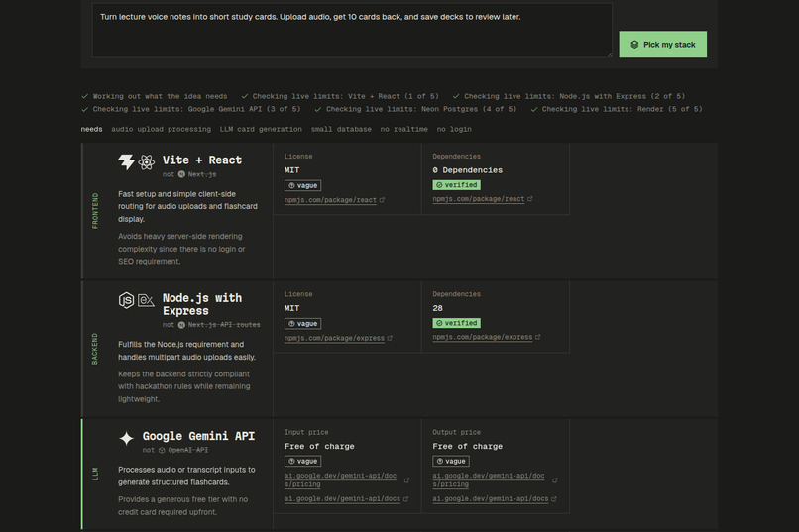Click the vague badge under Output price
The image size is (799, 532).
451,462
